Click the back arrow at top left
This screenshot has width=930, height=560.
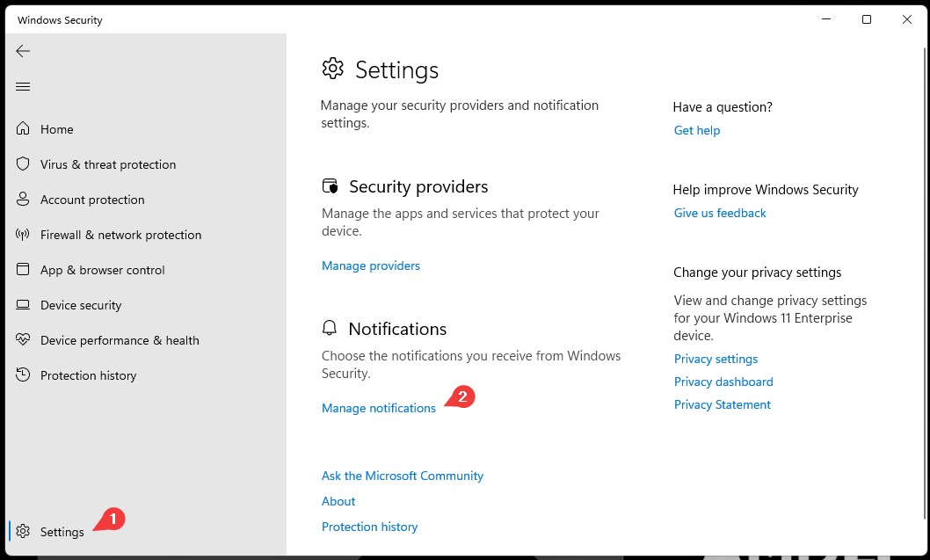coord(23,51)
